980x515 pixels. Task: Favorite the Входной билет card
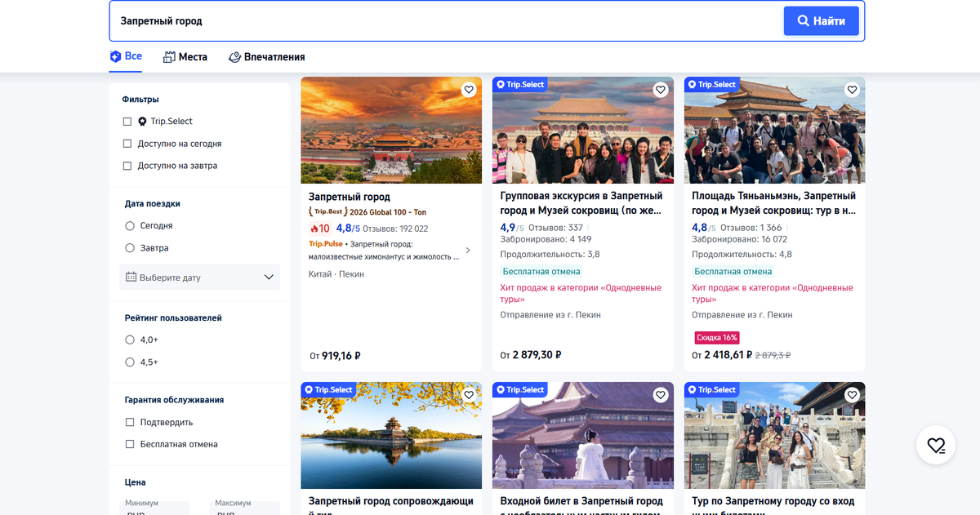pos(661,395)
